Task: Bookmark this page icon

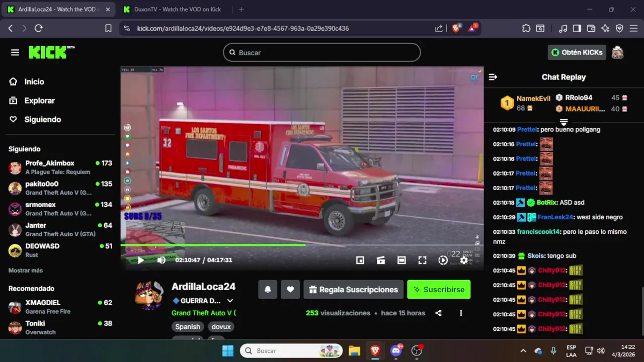Action: click(x=108, y=28)
